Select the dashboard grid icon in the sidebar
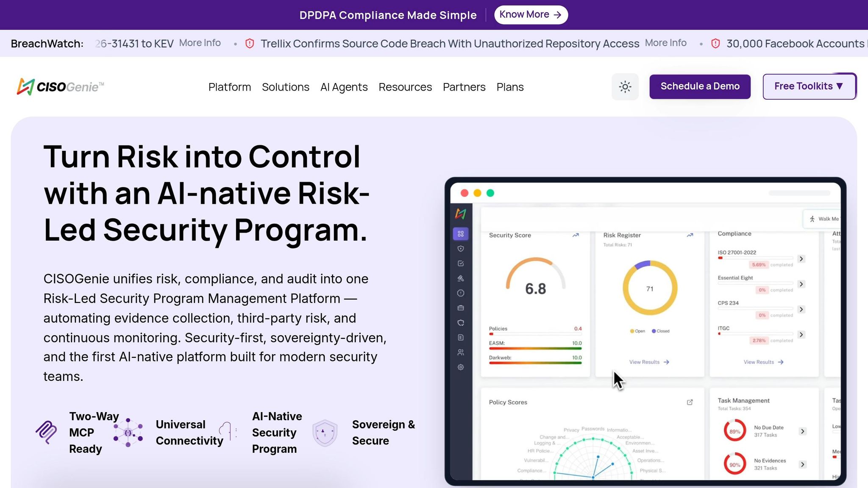The image size is (868, 488). (x=461, y=234)
